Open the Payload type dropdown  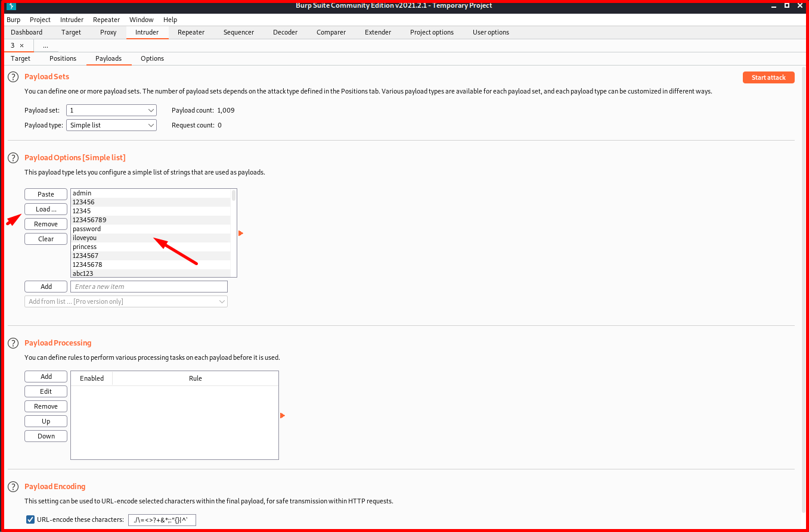click(111, 125)
